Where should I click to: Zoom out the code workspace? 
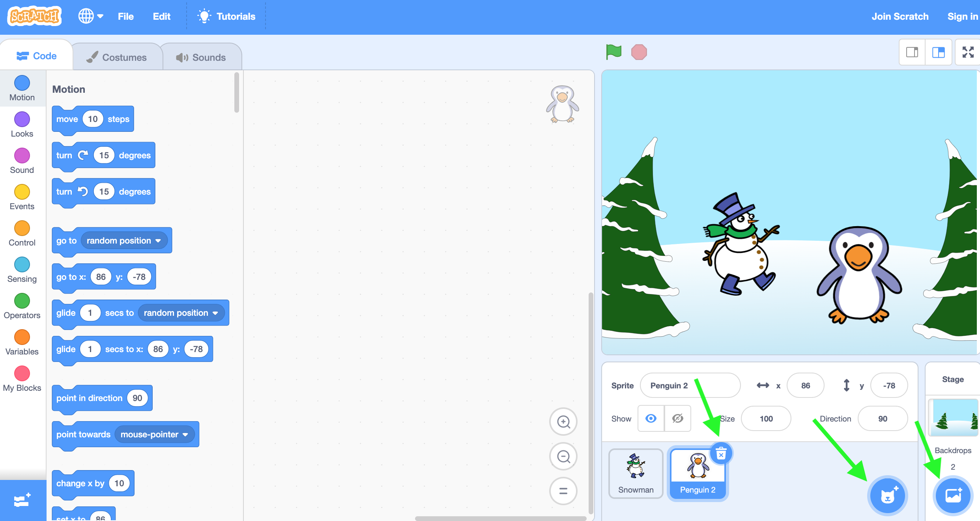tap(563, 456)
